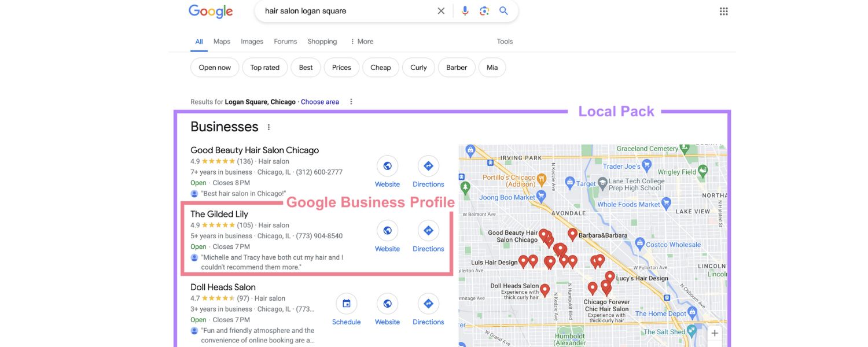
Task: Select the Luis Hair Design map pin
Action: click(524, 260)
